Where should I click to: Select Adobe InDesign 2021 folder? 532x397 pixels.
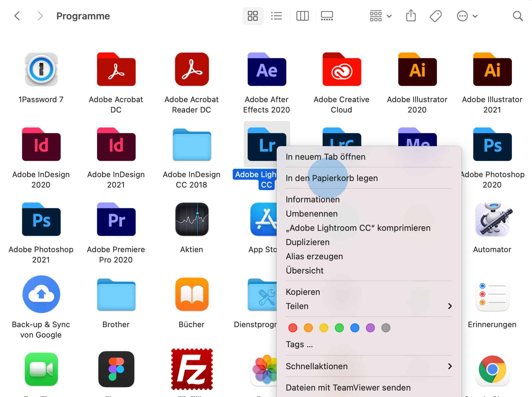point(116,144)
